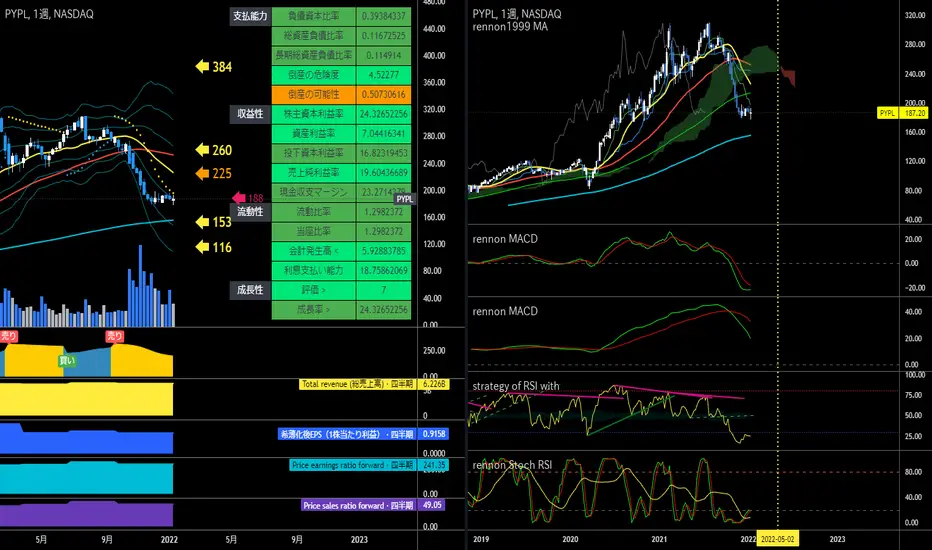932x550 pixels.
Task: Click the 希薄化後EPS label
Action: [x=347, y=434]
